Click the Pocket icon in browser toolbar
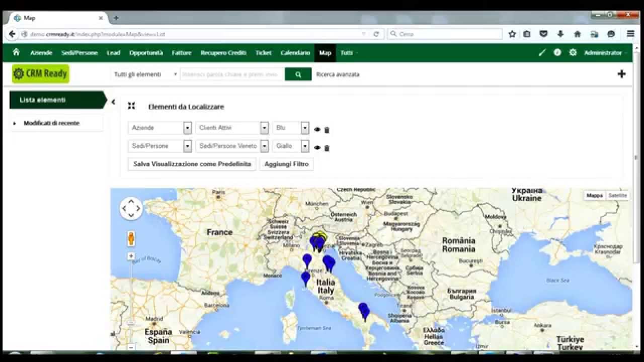The width and height of the screenshot is (644, 362). tap(544, 34)
